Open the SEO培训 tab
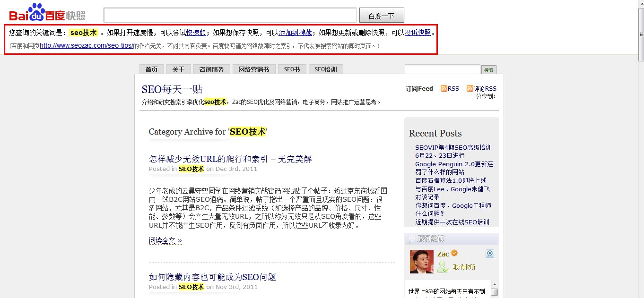Image resolution: width=644 pixels, height=298 pixels. point(325,68)
